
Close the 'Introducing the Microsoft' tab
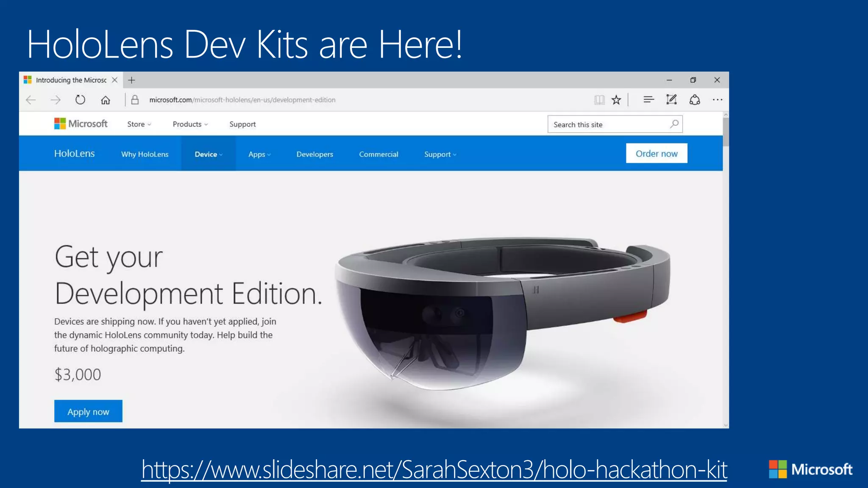114,80
